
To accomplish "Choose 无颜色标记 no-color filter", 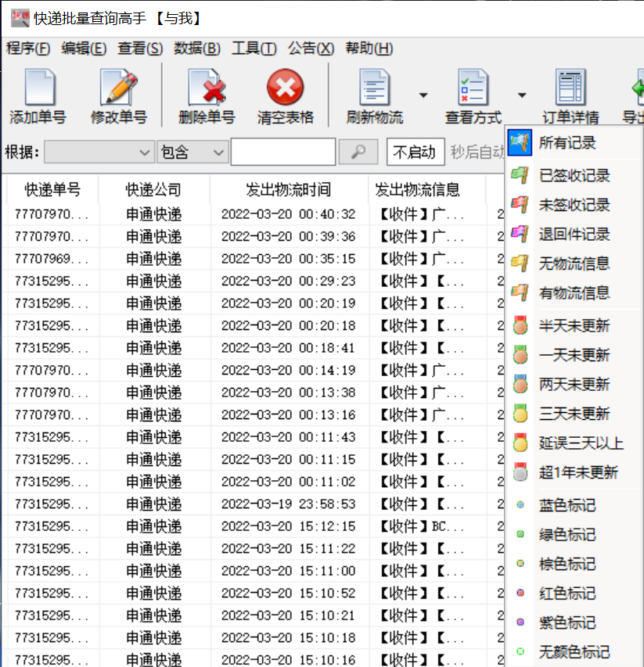I will (574, 651).
